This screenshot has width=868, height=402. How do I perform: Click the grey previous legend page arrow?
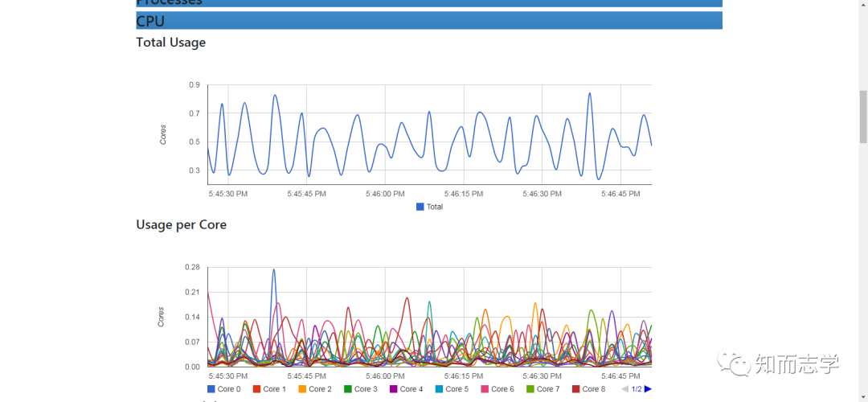[x=625, y=388]
